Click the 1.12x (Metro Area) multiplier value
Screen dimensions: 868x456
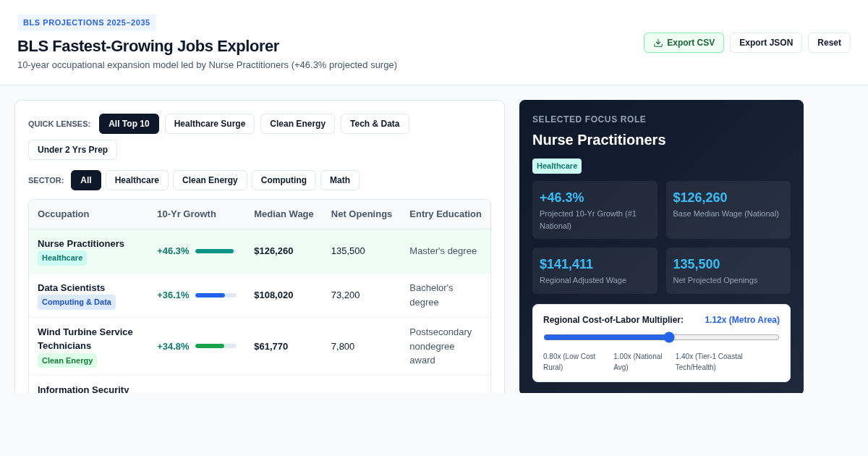pyautogui.click(x=742, y=320)
